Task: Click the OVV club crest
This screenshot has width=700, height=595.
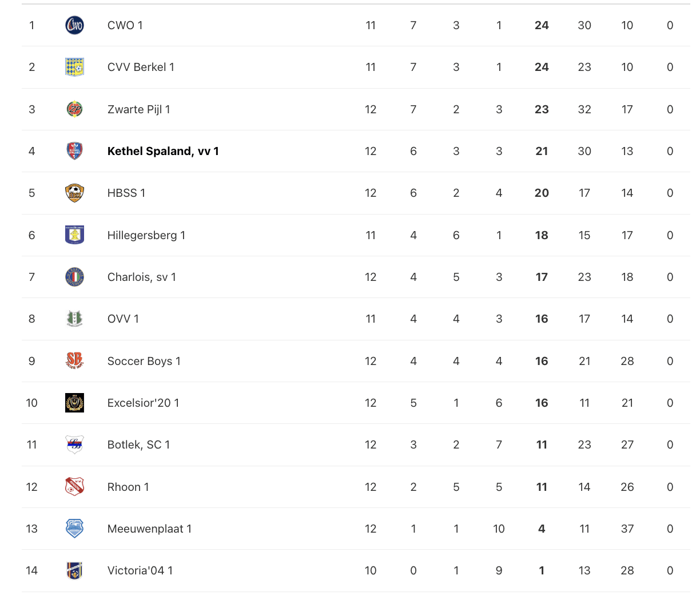Action: (74, 319)
